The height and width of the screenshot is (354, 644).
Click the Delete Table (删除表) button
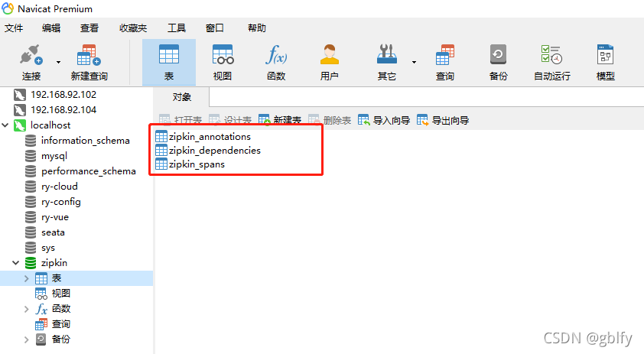click(x=330, y=120)
